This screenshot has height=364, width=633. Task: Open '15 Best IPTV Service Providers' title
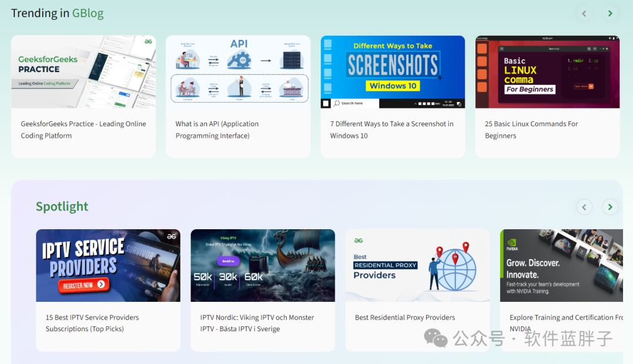click(93, 323)
